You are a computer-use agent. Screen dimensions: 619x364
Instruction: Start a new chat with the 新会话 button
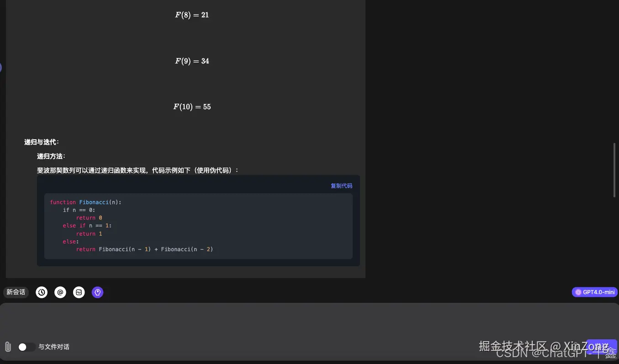(x=16, y=292)
